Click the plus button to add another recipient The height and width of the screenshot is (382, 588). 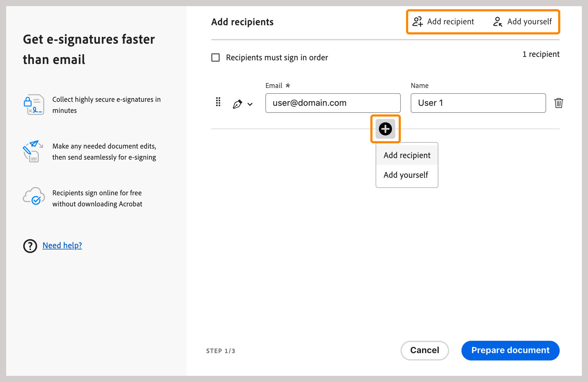coord(385,129)
